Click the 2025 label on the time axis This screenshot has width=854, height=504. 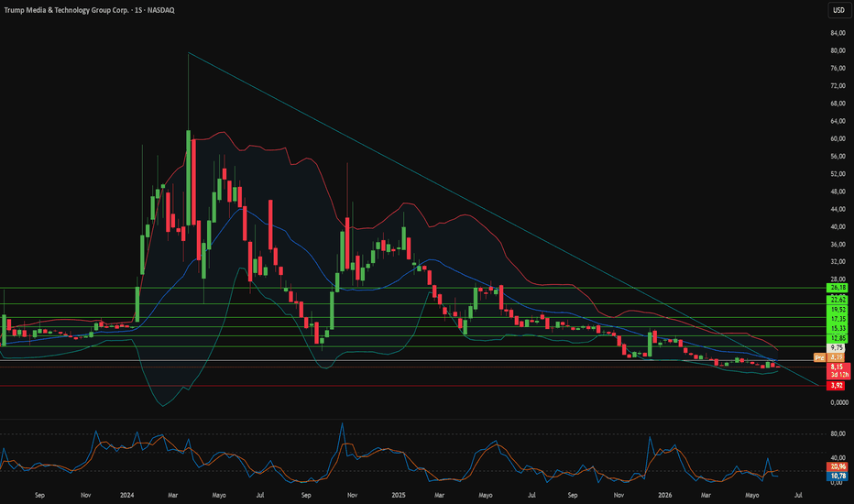coord(399,495)
